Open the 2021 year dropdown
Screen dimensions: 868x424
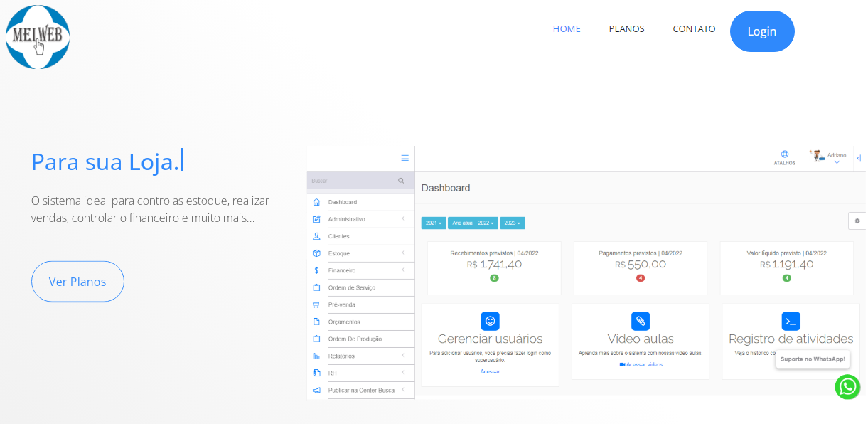coord(434,223)
